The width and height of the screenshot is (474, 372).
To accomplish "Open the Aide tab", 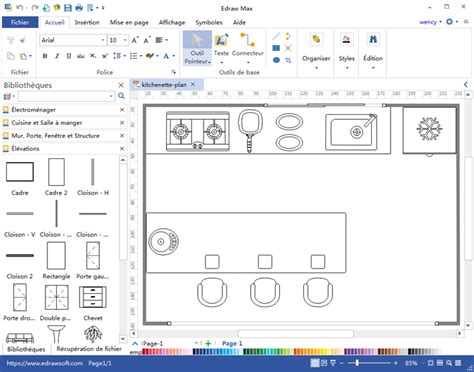I will coord(239,22).
